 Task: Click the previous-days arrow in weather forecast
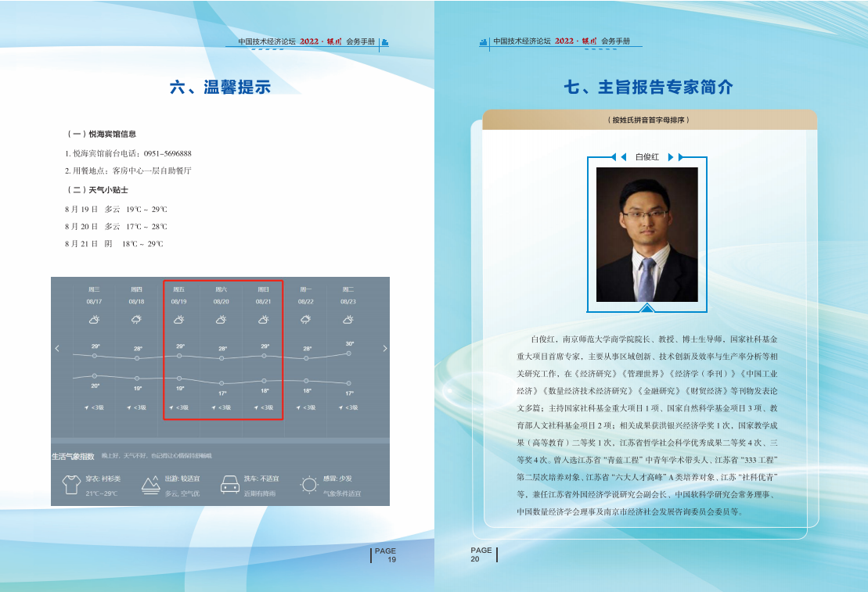57,348
